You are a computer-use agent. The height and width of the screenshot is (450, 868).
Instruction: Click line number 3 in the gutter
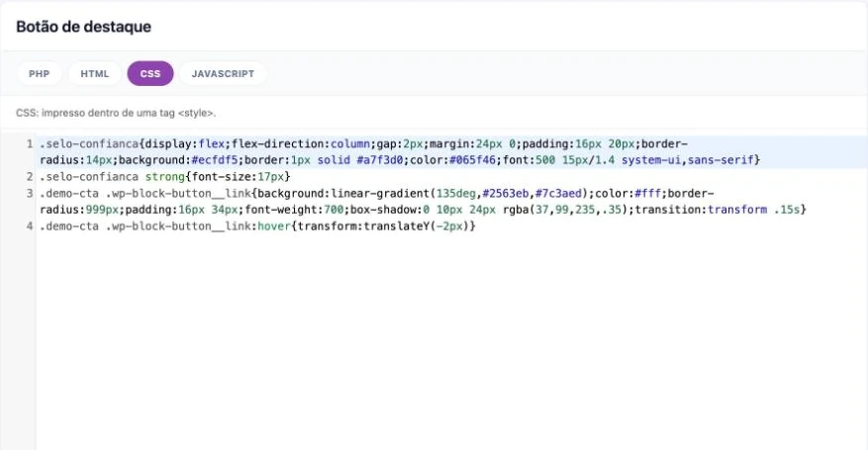(x=30, y=193)
